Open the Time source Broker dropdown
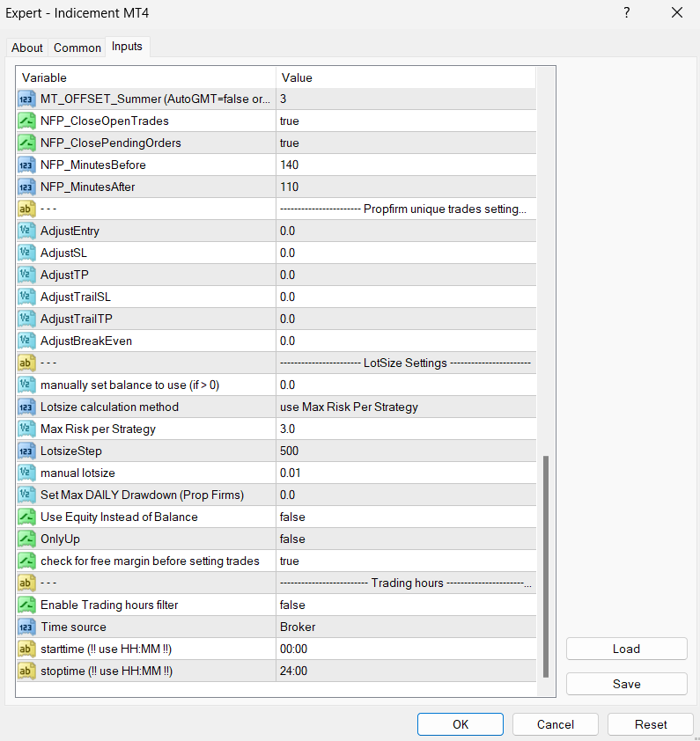Viewport: 700px width, 741px height. (x=405, y=627)
